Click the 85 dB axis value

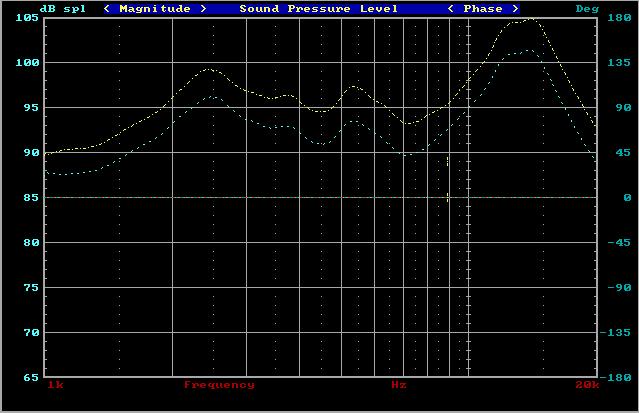(31, 198)
